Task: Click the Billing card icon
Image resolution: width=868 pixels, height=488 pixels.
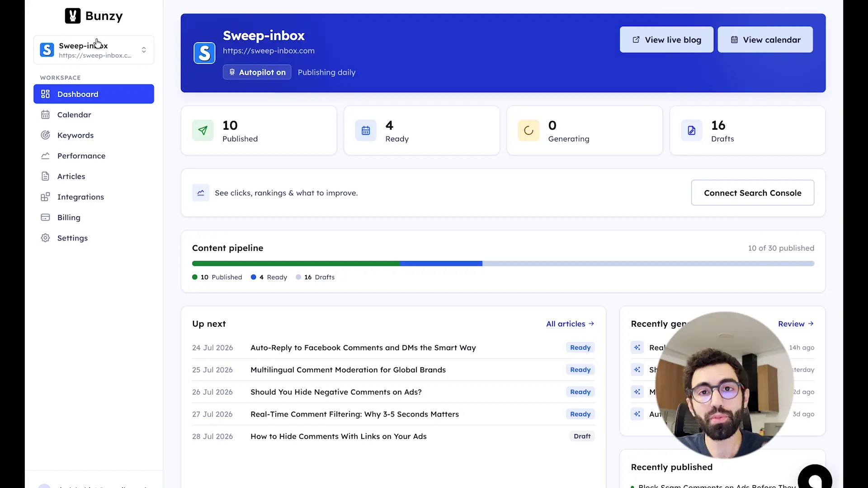Action: click(x=45, y=217)
